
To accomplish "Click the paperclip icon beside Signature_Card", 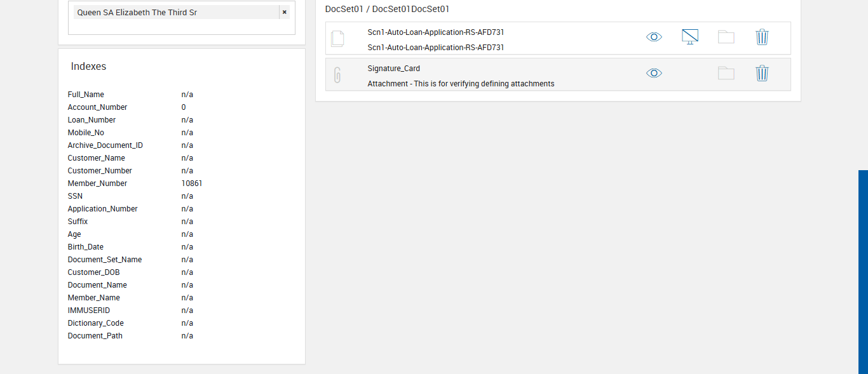I will (337, 75).
